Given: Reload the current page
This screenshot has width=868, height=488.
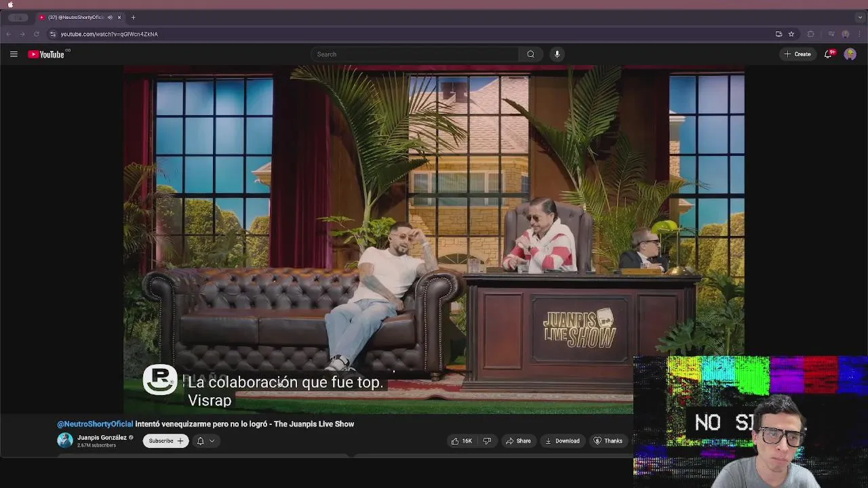Looking at the screenshot, I should [x=37, y=34].
